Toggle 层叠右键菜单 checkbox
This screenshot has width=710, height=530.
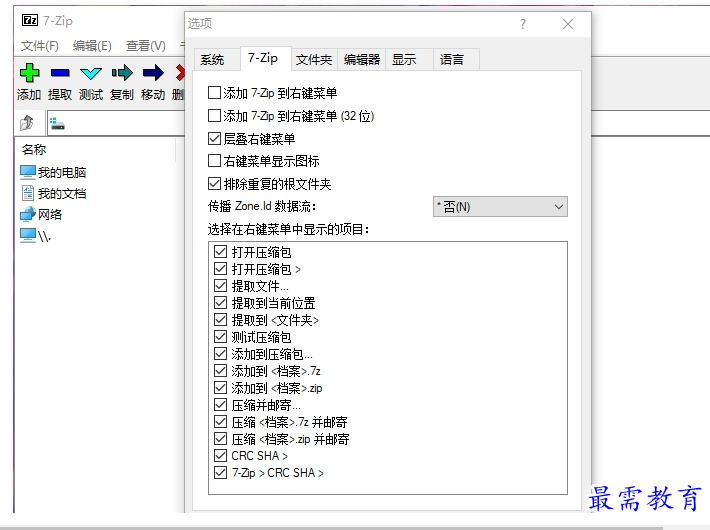[214, 138]
